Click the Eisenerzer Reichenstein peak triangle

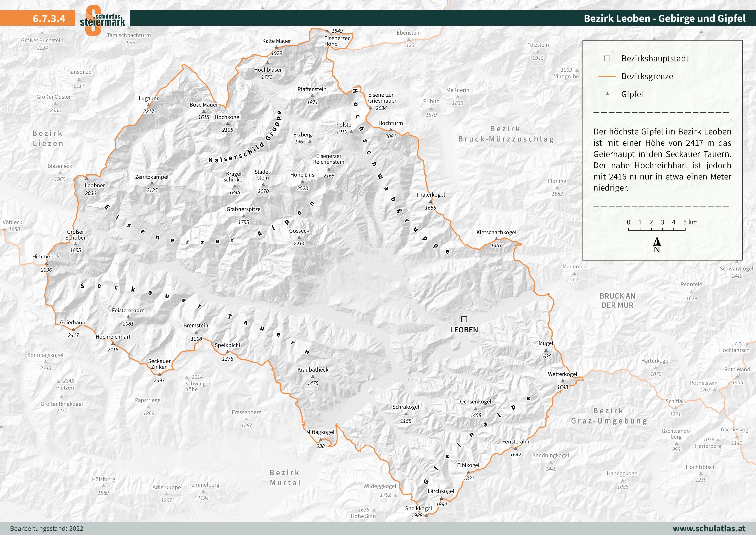click(329, 169)
